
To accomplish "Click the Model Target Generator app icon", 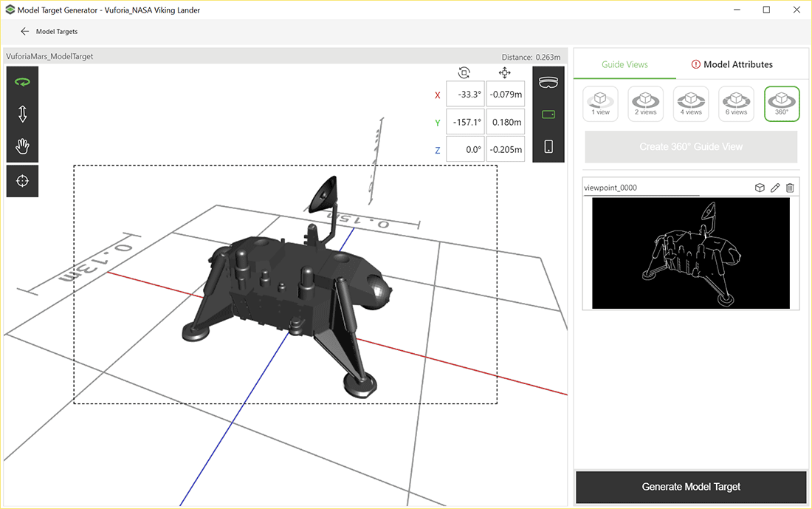I will (x=10, y=10).
